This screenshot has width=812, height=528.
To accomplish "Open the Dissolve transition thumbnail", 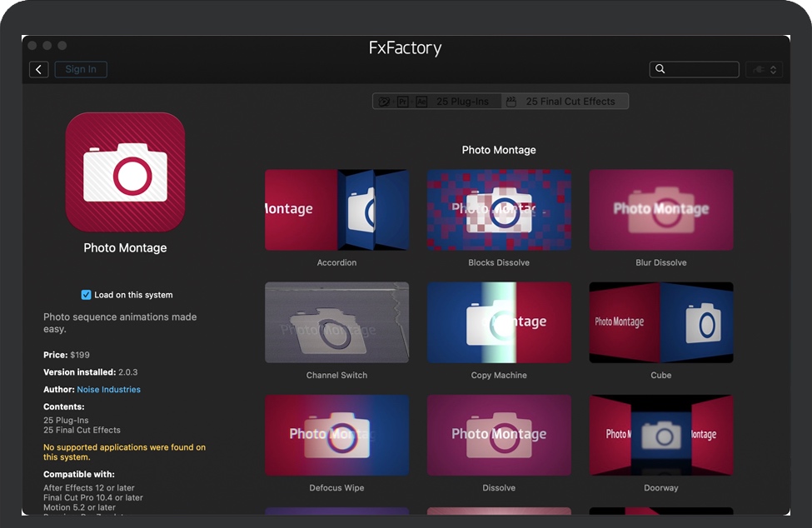I will coord(499,435).
